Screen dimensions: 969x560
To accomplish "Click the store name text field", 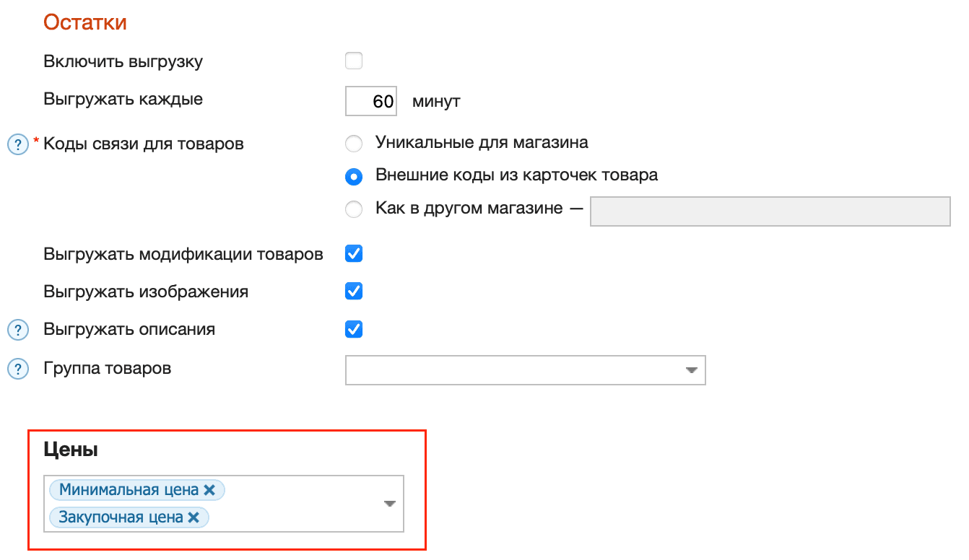I will (x=769, y=211).
